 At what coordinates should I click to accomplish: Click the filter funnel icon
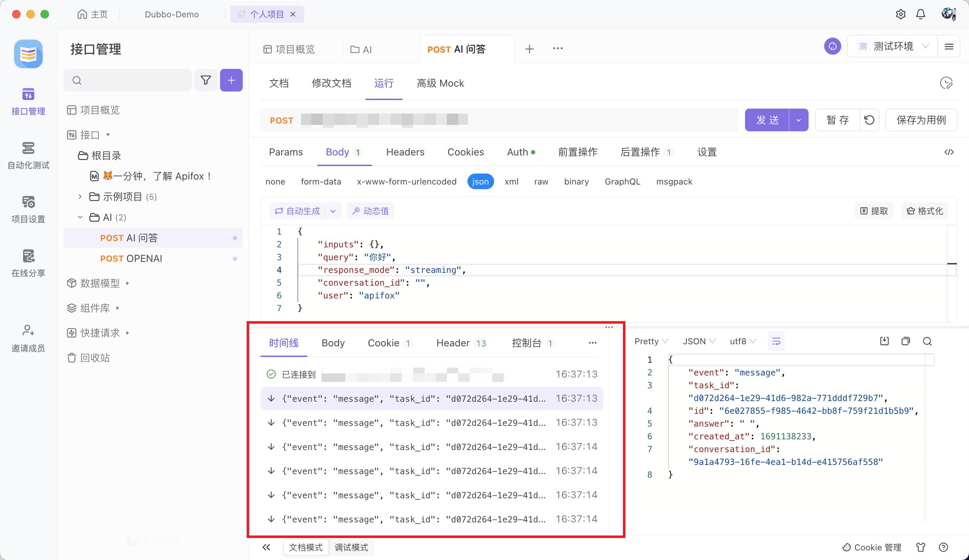pos(206,80)
